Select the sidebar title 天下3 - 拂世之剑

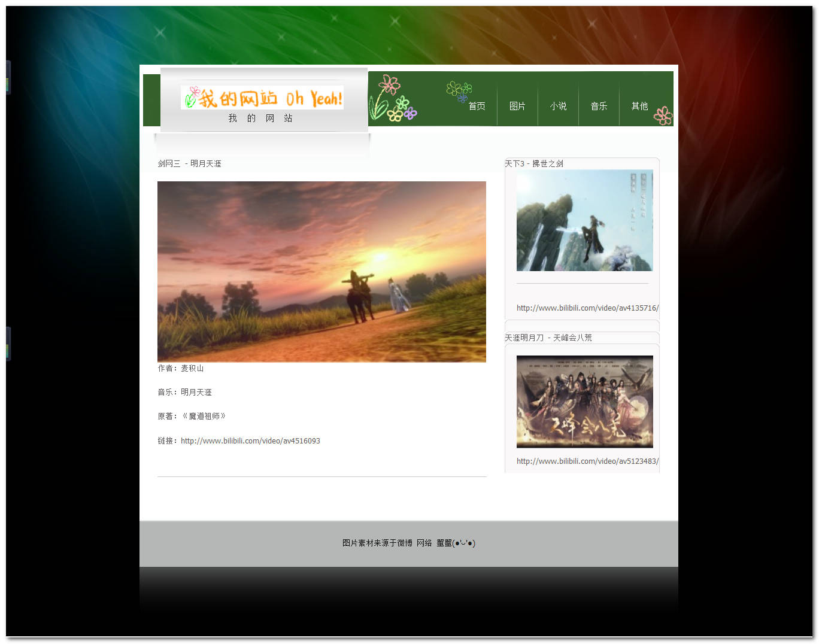click(534, 163)
